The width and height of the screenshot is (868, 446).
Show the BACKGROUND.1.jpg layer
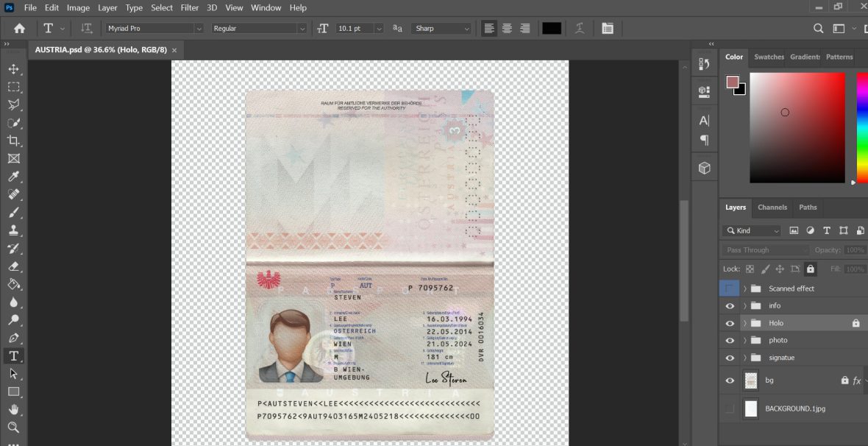[x=730, y=408]
